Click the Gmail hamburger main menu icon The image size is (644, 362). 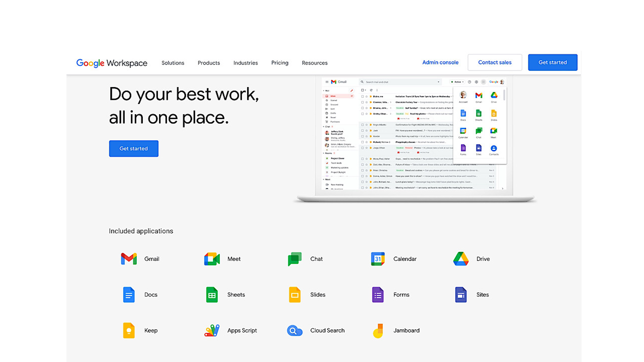click(x=327, y=82)
